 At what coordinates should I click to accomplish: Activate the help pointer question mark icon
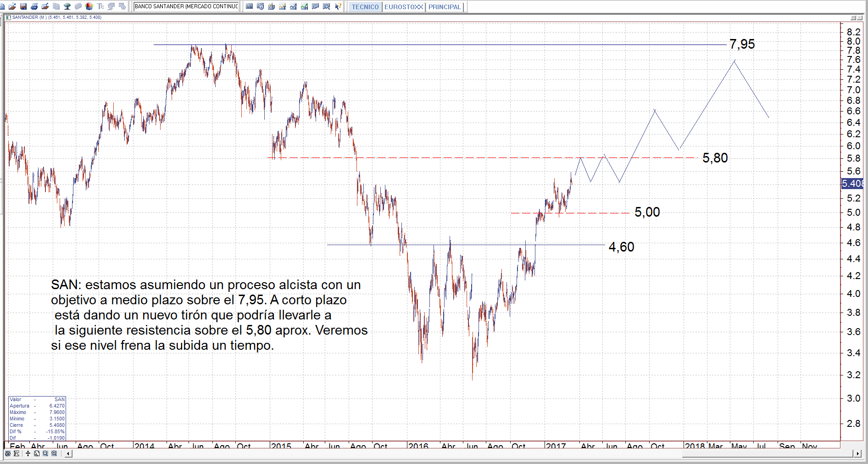338,6
